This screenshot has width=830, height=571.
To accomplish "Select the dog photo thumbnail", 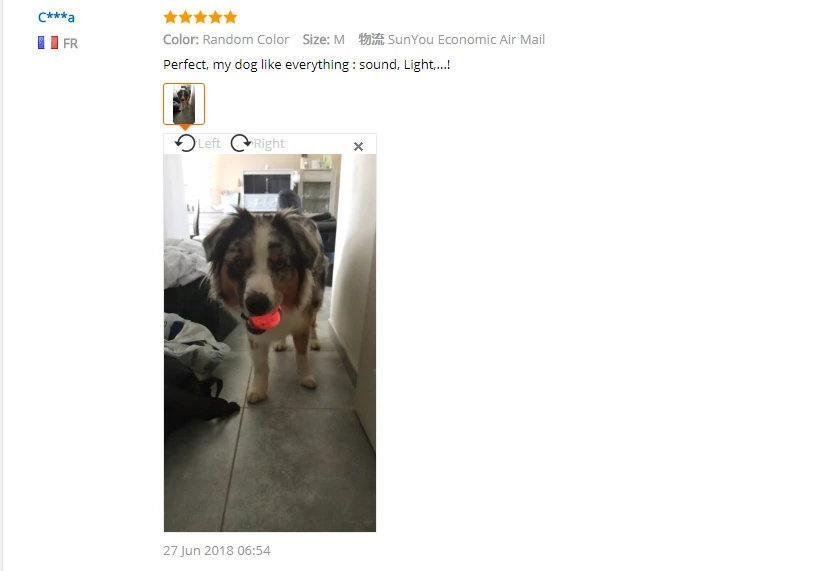I will pos(184,104).
